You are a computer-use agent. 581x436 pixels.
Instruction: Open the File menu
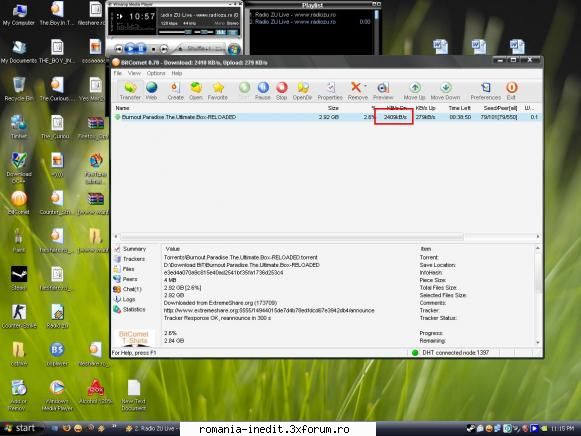pyautogui.click(x=117, y=73)
